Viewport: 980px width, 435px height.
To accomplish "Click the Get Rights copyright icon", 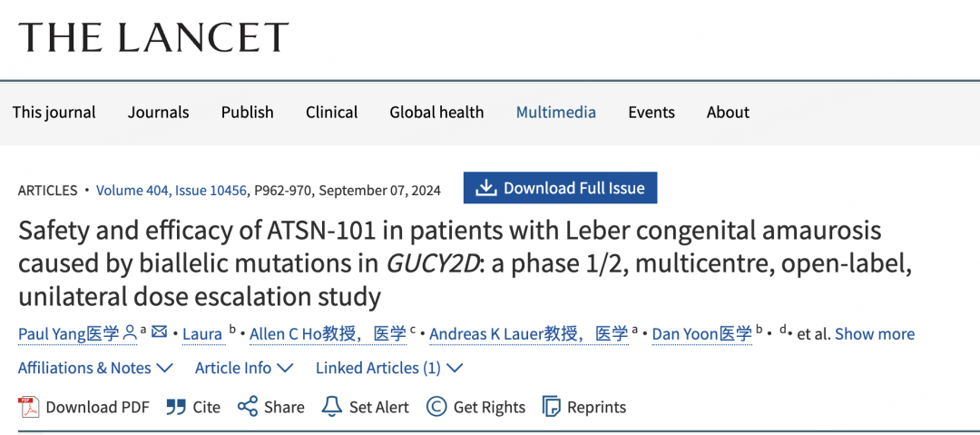I will click(x=436, y=407).
